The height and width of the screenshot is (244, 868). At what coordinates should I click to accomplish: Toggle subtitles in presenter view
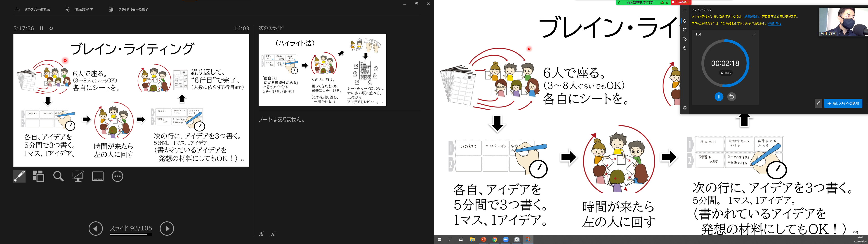pyautogui.click(x=98, y=176)
